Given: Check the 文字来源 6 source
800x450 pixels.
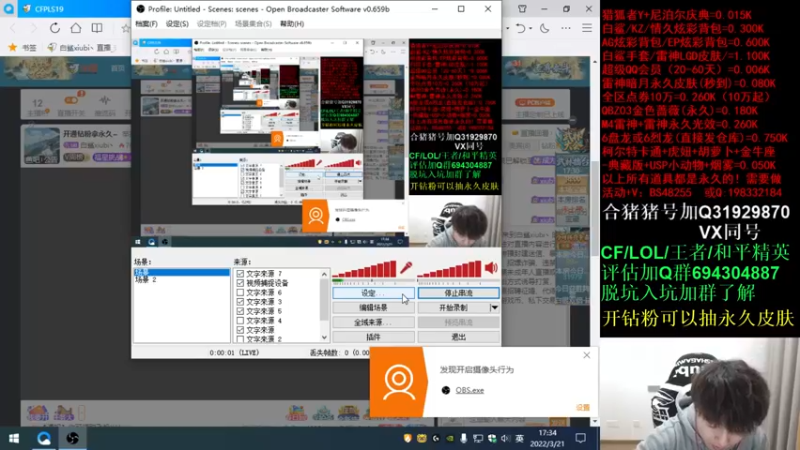Looking at the screenshot, I should [240, 292].
